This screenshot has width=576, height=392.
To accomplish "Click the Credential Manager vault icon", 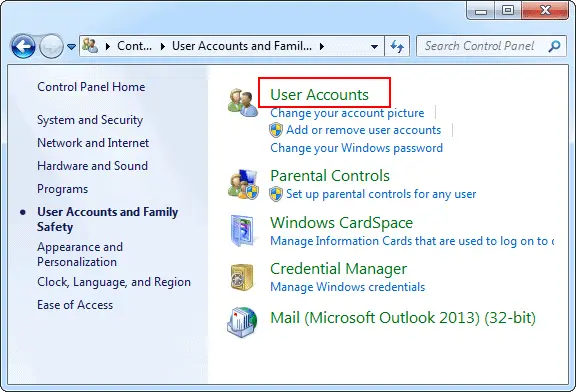I will tap(242, 277).
